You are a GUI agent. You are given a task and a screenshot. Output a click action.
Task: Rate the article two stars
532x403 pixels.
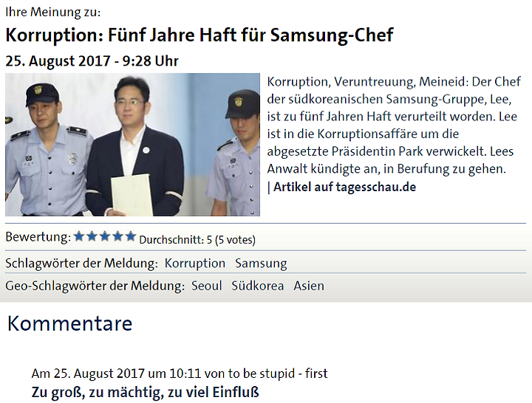click(92, 236)
